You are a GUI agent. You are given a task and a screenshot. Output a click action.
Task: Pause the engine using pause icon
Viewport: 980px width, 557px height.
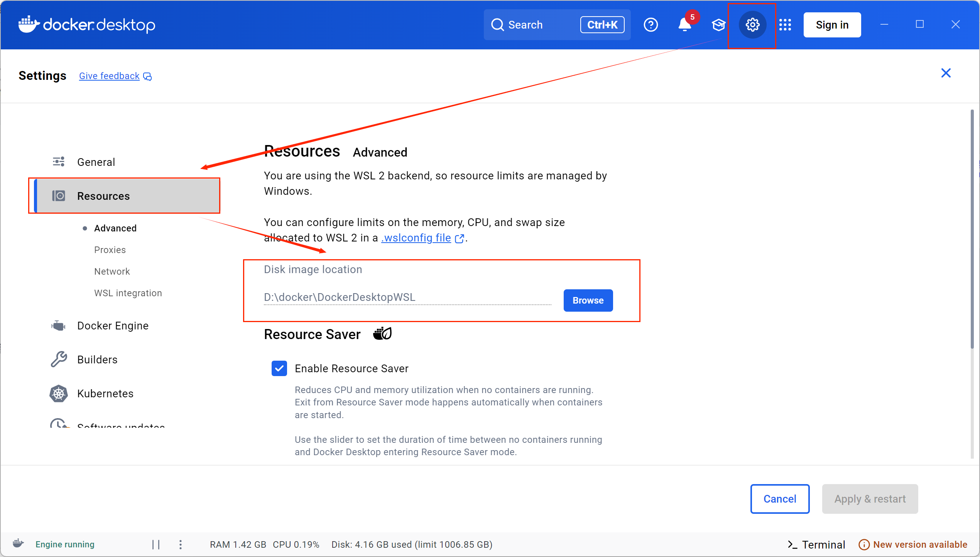(x=156, y=544)
